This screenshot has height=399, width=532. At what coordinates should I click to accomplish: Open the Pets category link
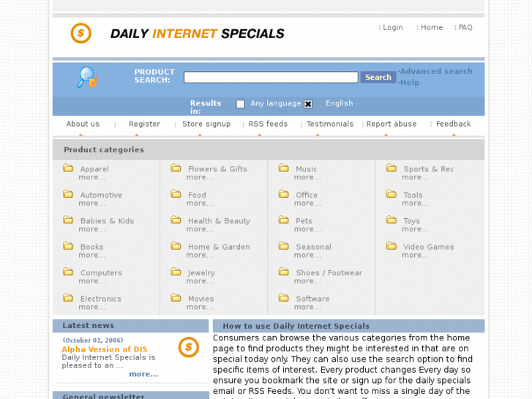pyautogui.click(x=304, y=221)
